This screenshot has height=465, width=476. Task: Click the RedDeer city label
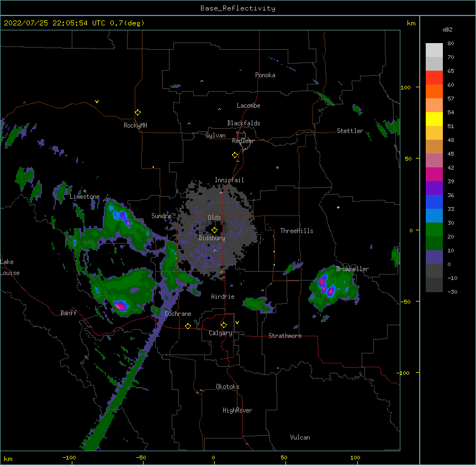[x=243, y=141]
